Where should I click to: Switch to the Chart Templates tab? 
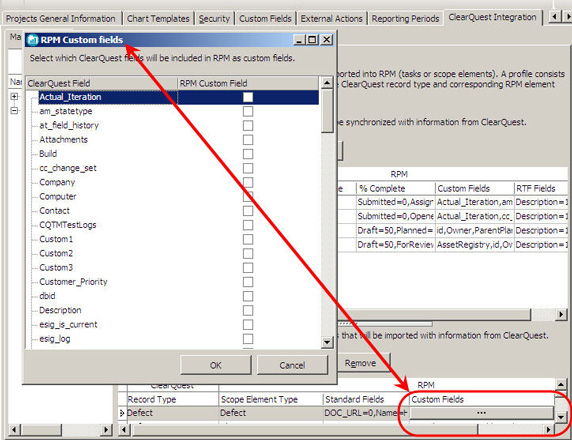point(158,18)
